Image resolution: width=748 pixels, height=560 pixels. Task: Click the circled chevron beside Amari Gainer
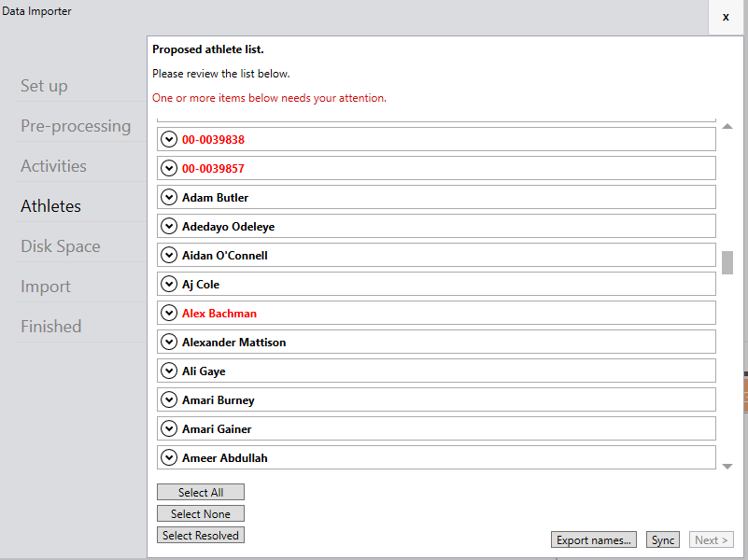point(169,428)
